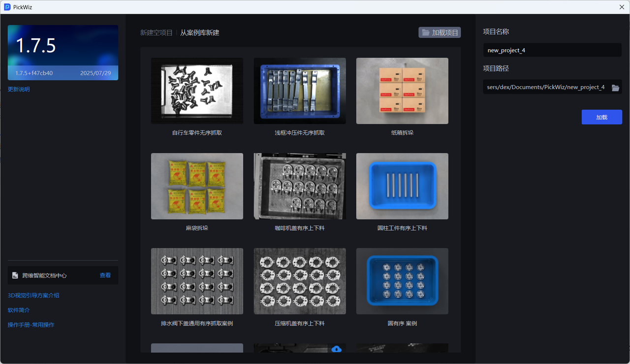630x364 pixels.
Task: Click the 项目名称 input field
Action: (552, 50)
